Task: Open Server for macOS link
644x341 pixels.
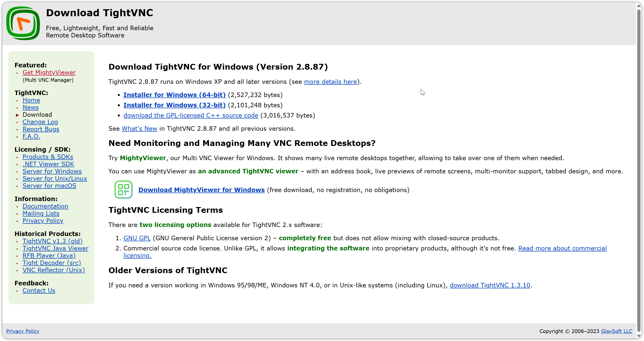Action: (x=49, y=186)
